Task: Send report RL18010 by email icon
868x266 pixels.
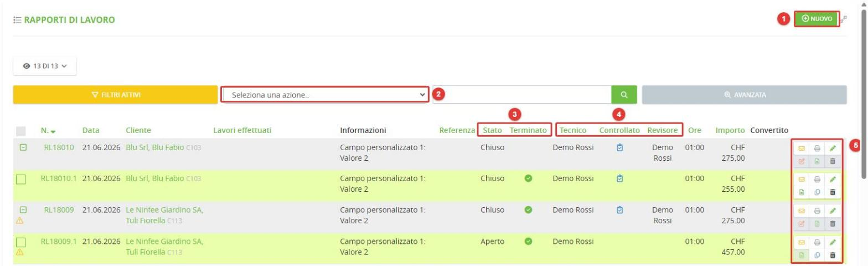Action: click(x=800, y=149)
